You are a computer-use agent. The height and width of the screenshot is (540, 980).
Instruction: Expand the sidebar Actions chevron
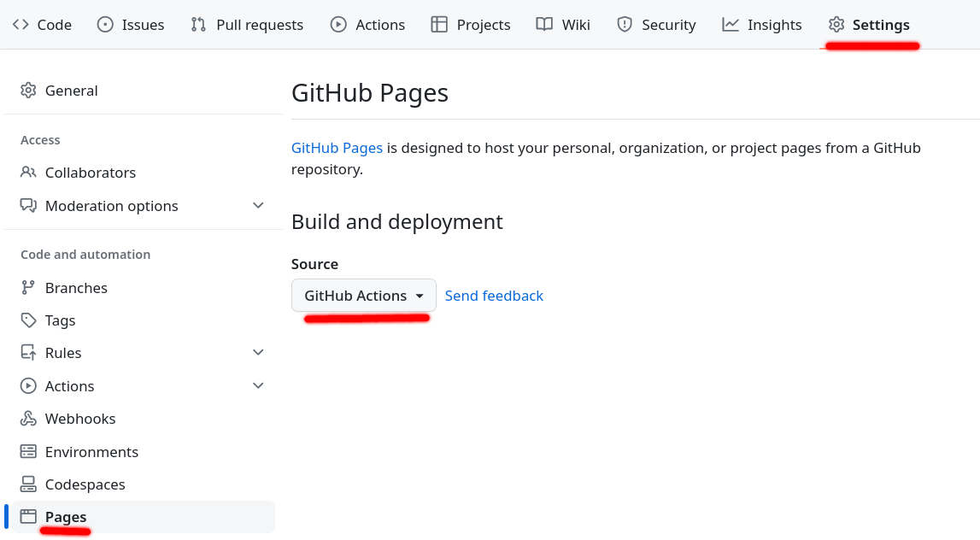click(x=258, y=385)
